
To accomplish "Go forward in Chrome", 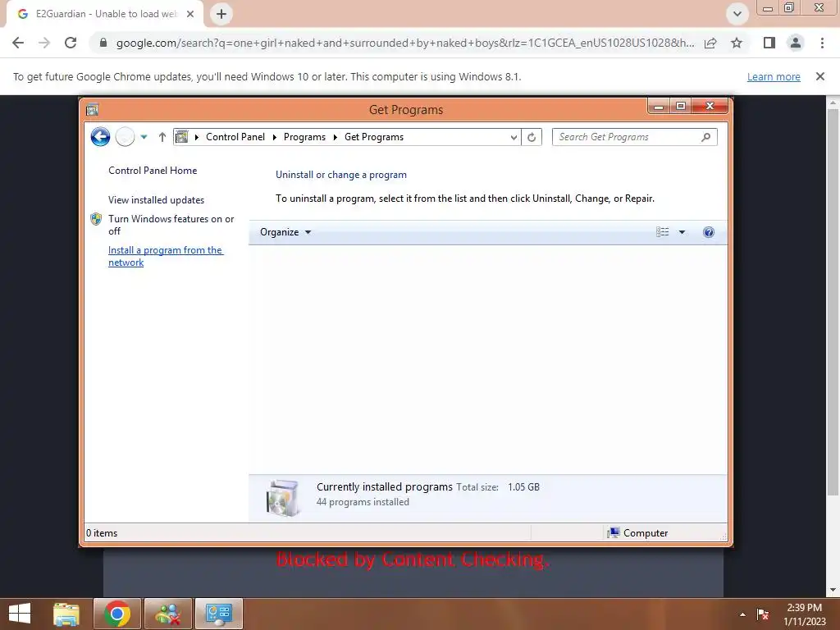I will [44, 43].
